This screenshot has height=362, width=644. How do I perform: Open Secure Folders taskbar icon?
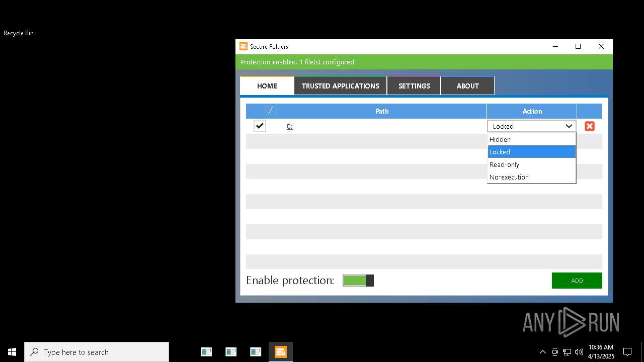tap(280, 352)
